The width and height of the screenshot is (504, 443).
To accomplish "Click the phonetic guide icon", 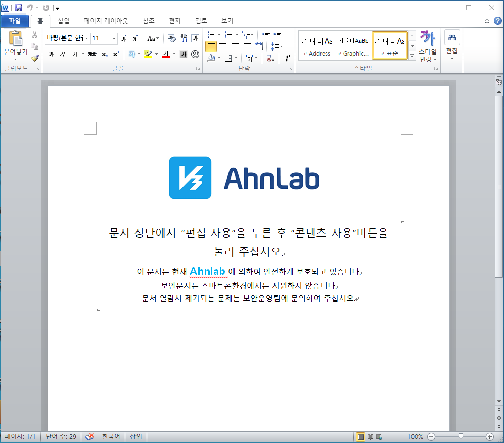I will pos(183,38).
